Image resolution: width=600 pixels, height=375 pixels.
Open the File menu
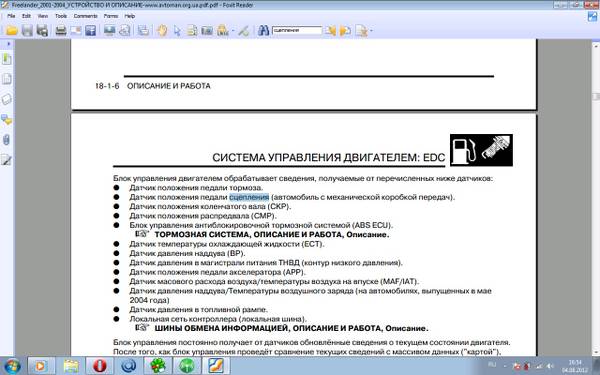(11, 16)
